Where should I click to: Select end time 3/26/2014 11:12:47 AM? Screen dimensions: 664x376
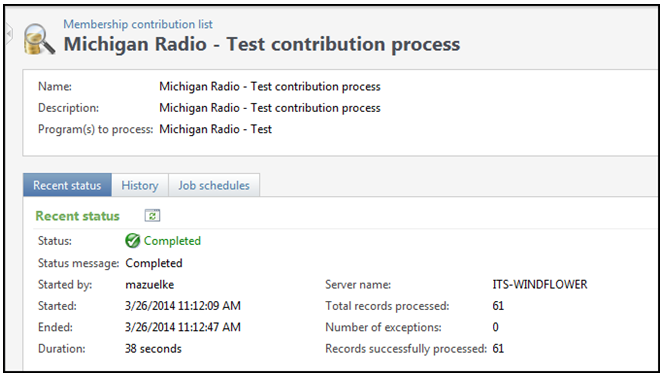pyautogui.click(x=183, y=327)
